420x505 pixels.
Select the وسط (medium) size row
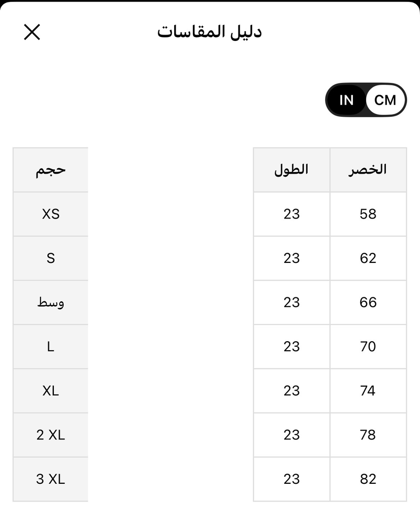(x=50, y=302)
